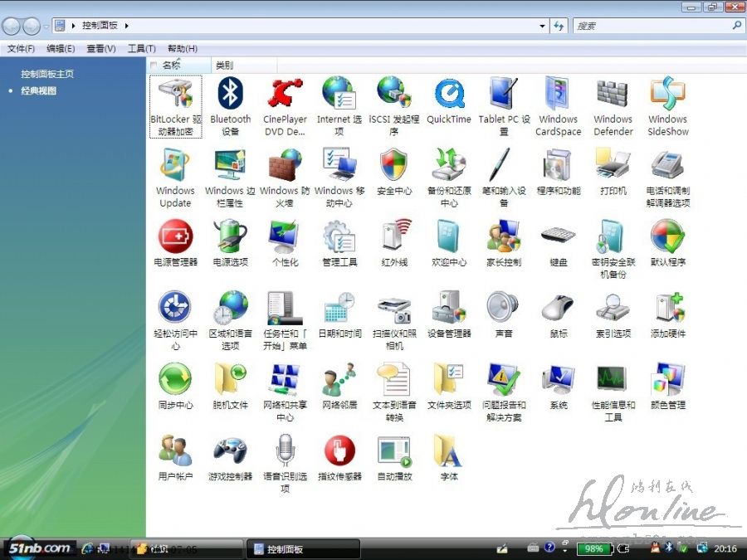Viewport: 747px width, 560px height.
Task: Click inside the 搜索 search box
Action: point(652,27)
